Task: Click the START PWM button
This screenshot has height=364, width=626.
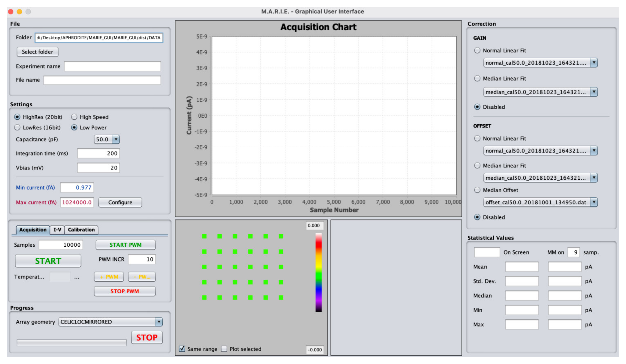Action: point(125,245)
